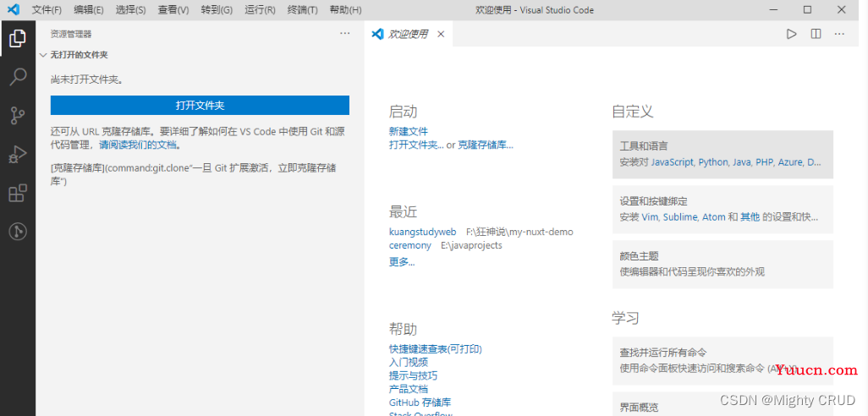Click Python link in 工具和语言
This screenshot has height=416, width=868.
click(713, 162)
